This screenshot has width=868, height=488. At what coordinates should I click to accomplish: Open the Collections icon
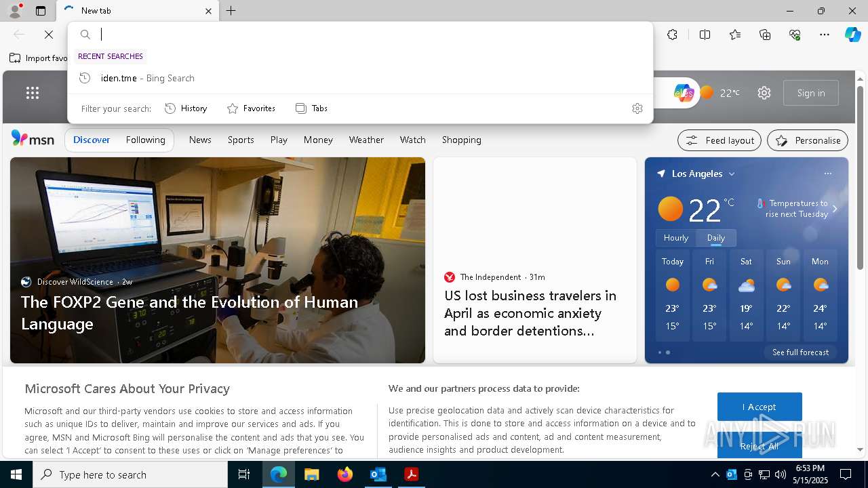765,35
